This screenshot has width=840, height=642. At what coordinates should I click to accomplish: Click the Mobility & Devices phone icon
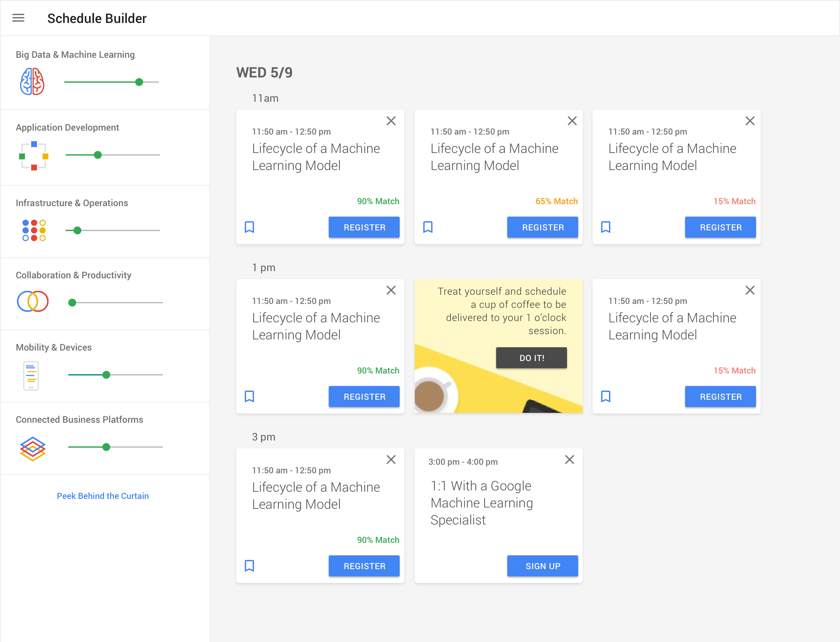coord(31,375)
